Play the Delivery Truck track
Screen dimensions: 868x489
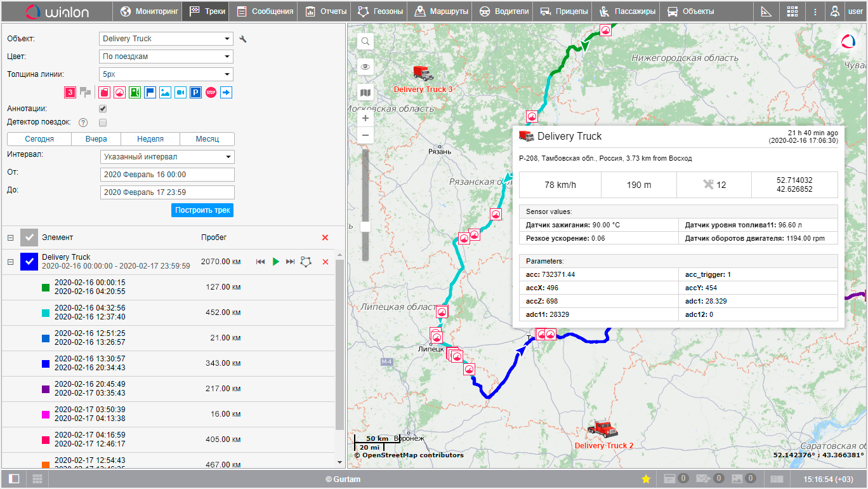coord(275,262)
